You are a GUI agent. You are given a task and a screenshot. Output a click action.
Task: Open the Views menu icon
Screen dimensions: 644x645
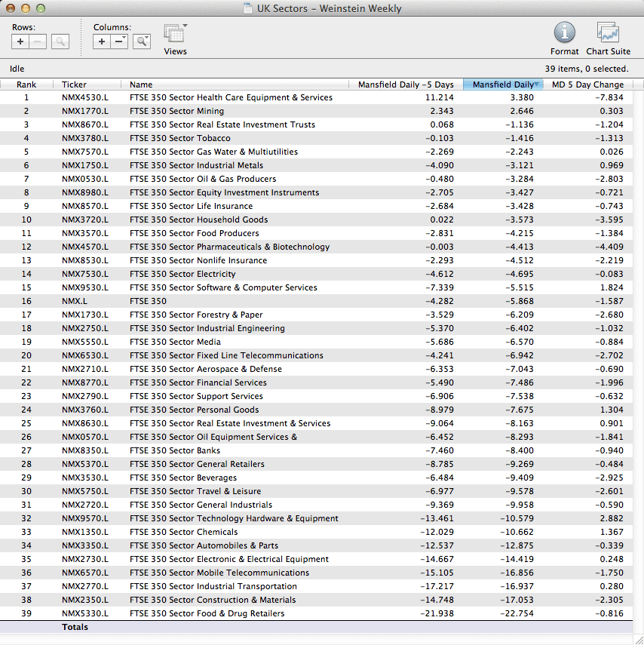pyautogui.click(x=175, y=34)
